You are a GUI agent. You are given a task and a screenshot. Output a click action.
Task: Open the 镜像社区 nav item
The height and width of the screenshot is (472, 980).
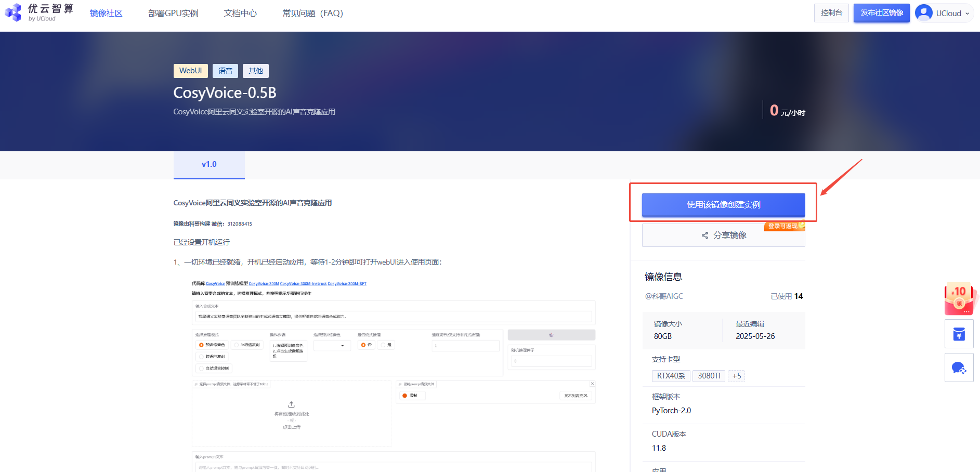pyautogui.click(x=106, y=13)
